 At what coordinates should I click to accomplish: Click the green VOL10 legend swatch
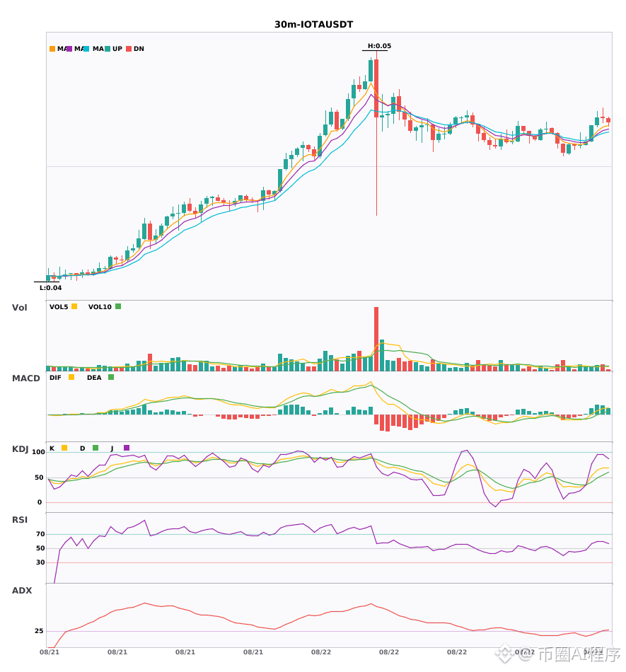(118, 306)
